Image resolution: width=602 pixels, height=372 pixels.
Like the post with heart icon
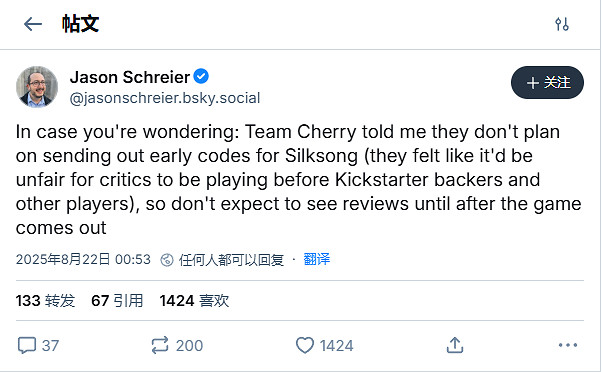point(305,345)
